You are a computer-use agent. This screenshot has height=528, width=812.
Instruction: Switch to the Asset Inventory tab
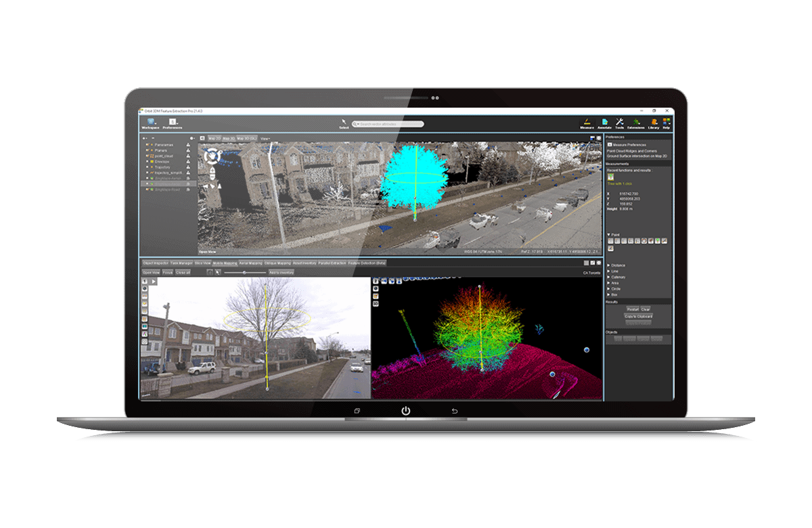304,263
